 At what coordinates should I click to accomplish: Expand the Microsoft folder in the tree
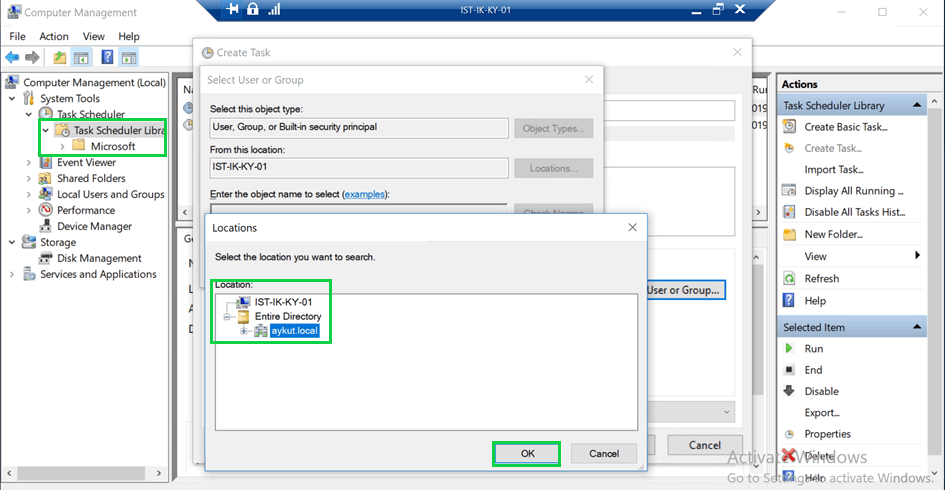coord(63,146)
